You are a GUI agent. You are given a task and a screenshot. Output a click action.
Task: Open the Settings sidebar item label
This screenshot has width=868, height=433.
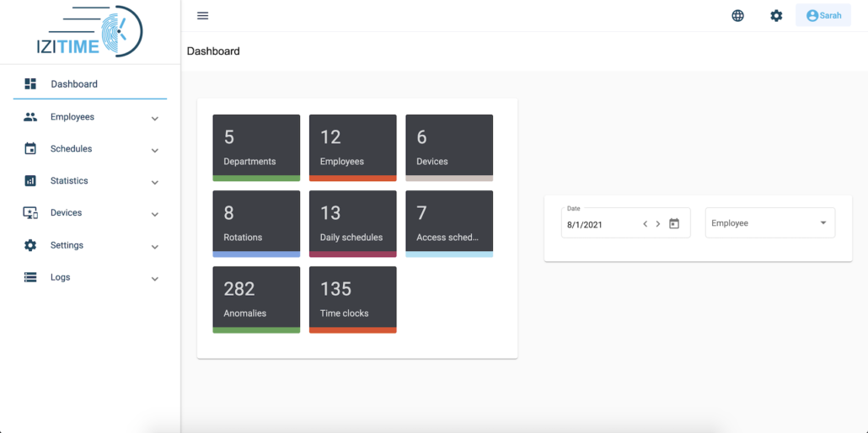tap(67, 245)
